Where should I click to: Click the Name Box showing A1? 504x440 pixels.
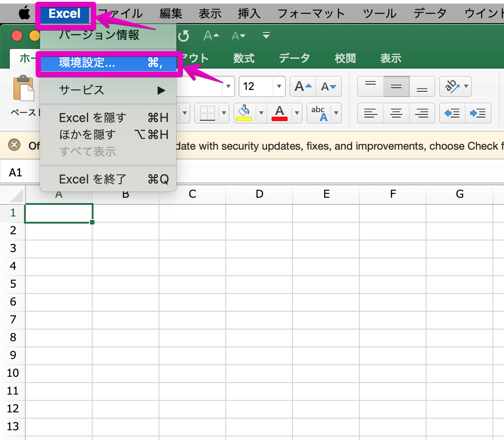(x=20, y=173)
